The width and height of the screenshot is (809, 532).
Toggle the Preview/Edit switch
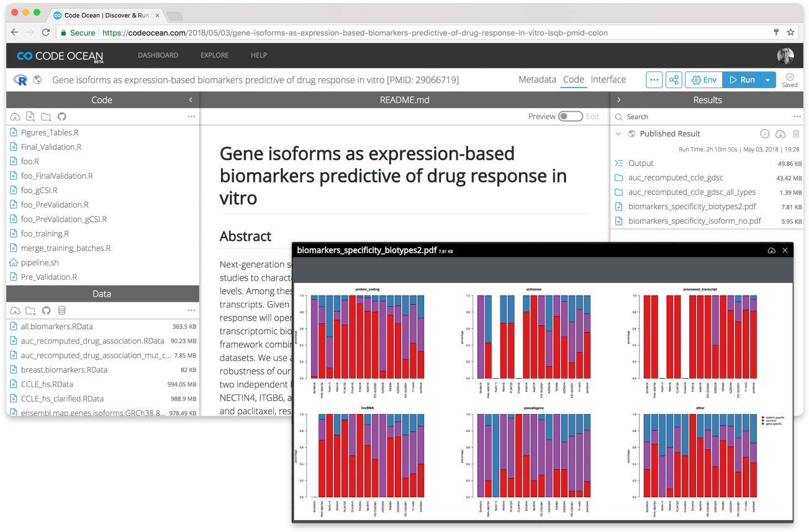(570, 117)
